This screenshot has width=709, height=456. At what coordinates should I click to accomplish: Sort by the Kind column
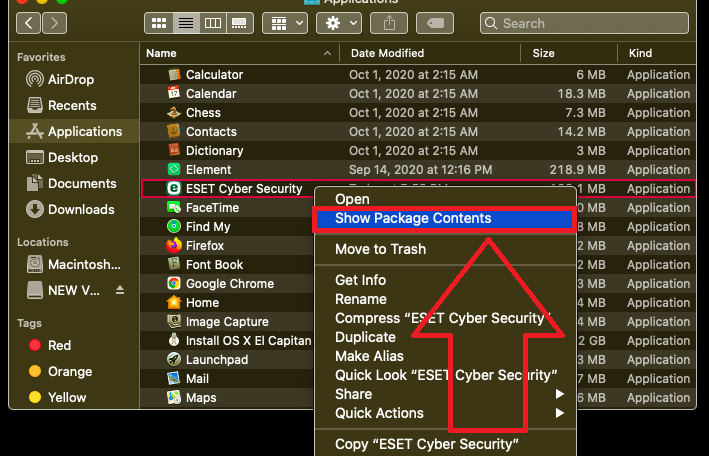[x=657, y=53]
